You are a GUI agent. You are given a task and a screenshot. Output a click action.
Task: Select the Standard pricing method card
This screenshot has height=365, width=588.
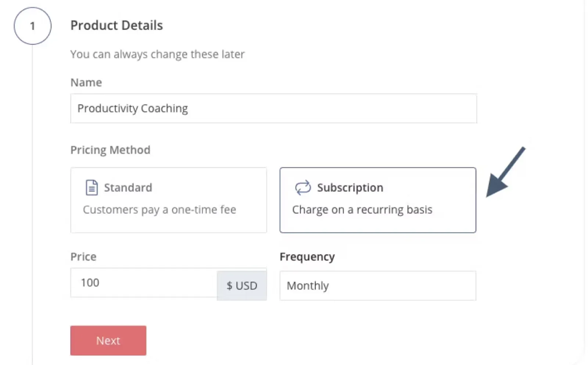click(168, 200)
